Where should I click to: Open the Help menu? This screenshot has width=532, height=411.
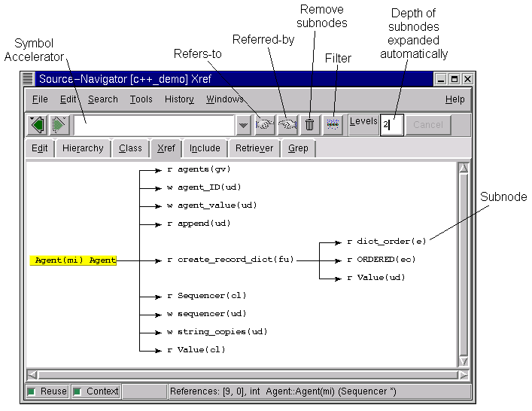[x=454, y=99]
